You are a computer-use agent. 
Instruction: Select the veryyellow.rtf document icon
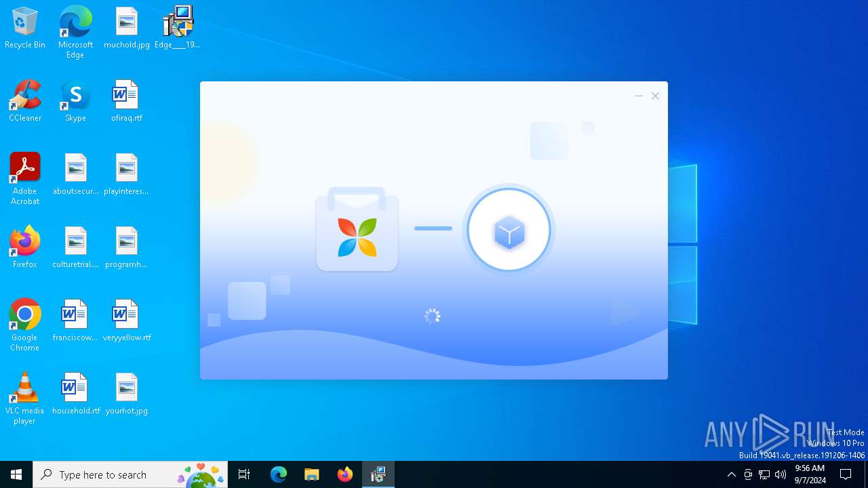click(127, 321)
